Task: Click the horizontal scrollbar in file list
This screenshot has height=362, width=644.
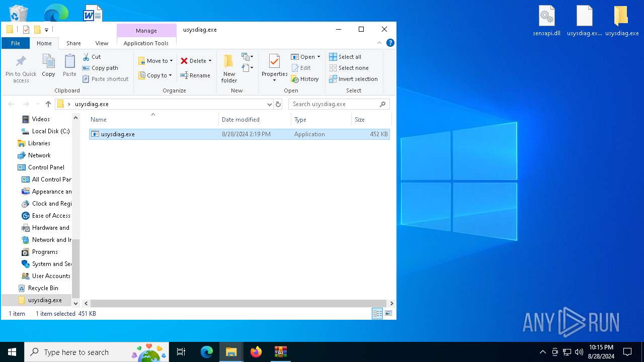Action: pyautogui.click(x=239, y=304)
